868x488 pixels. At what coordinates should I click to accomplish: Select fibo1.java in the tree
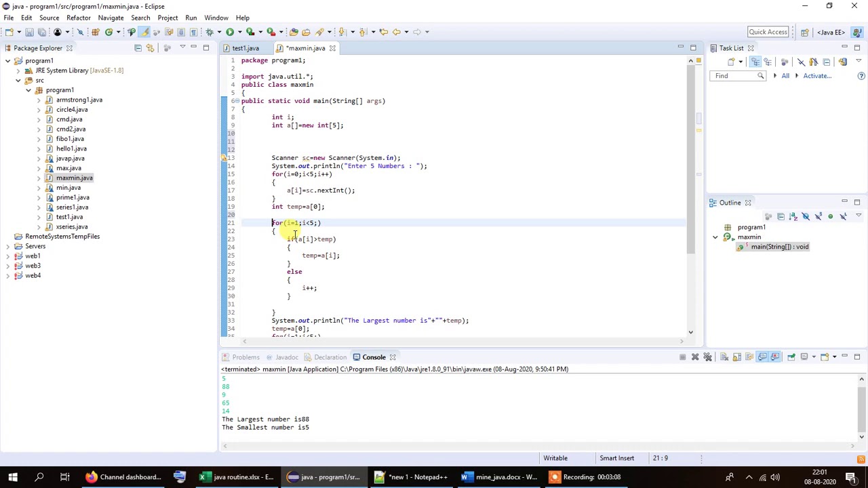pyautogui.click(x=70, y=139)
